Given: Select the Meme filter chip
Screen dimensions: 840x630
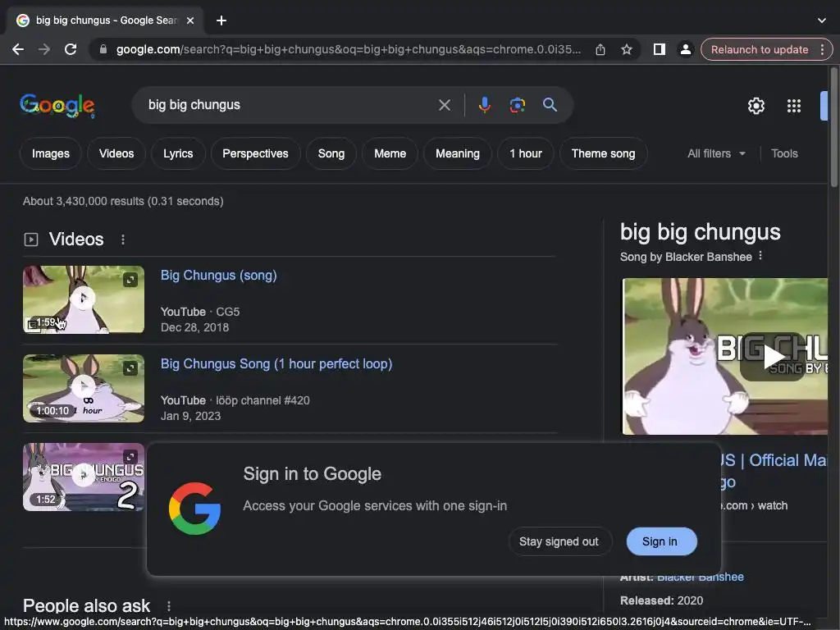Looking at the screenshot, I should (x=390, y=153).
